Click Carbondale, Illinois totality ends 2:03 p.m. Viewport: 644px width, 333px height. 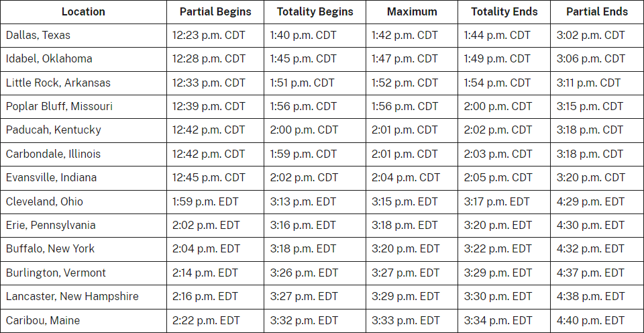504,154
